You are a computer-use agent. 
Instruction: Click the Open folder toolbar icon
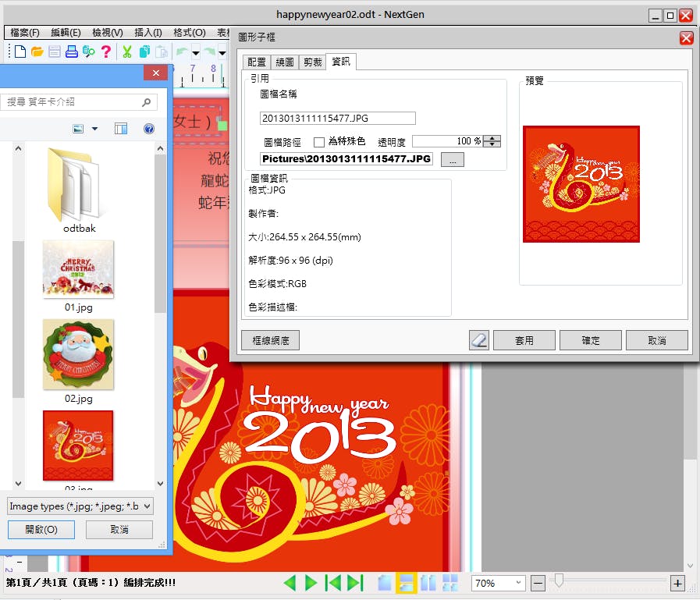pos(37,52)
